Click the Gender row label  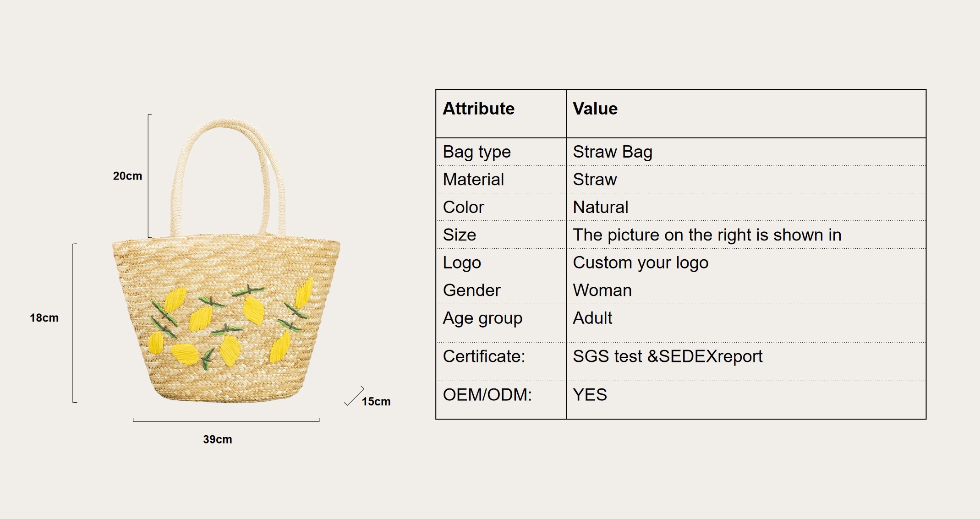pyautogui.click(x=472, y=290)
